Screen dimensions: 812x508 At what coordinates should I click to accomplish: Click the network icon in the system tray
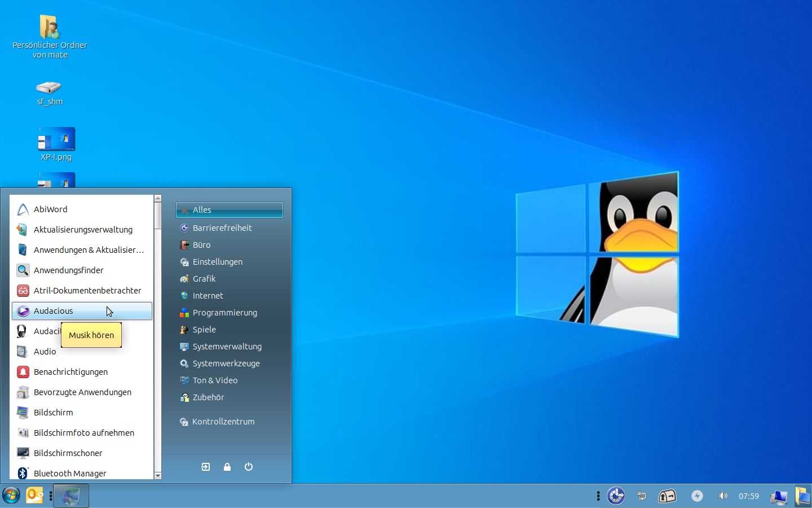coord(641,496)
